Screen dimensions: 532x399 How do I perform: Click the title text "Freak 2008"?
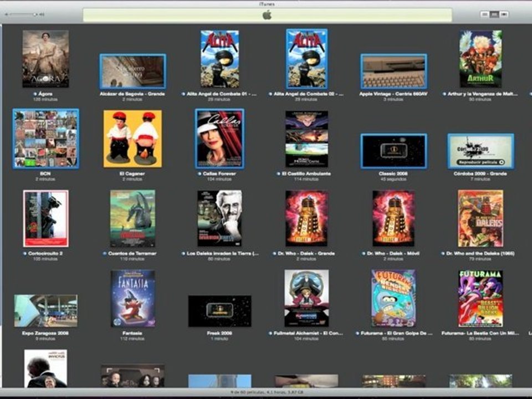pos(219,333)
